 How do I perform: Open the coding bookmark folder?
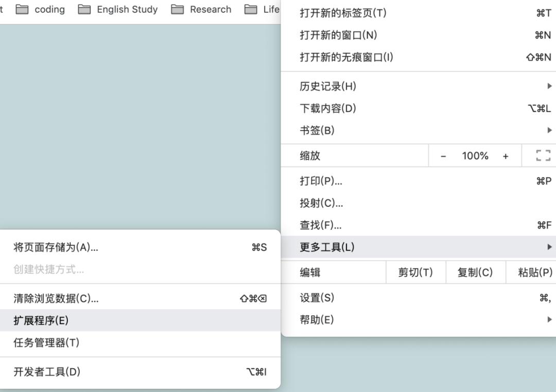coord(49,9)
